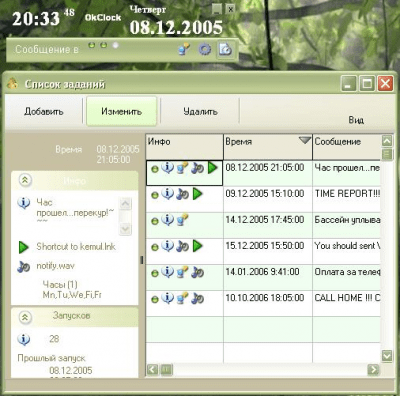Click the horizontal scrollbar thumb of task table
This screenshot has width=400, height=396.
[166, 369]
